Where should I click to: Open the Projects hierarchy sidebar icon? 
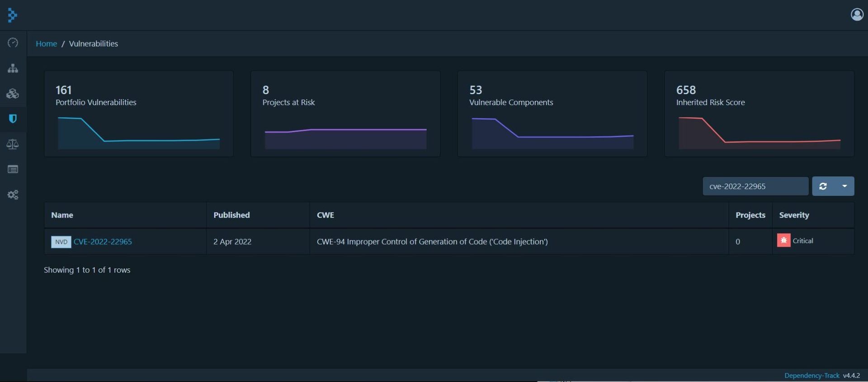(x=13, y=68)
